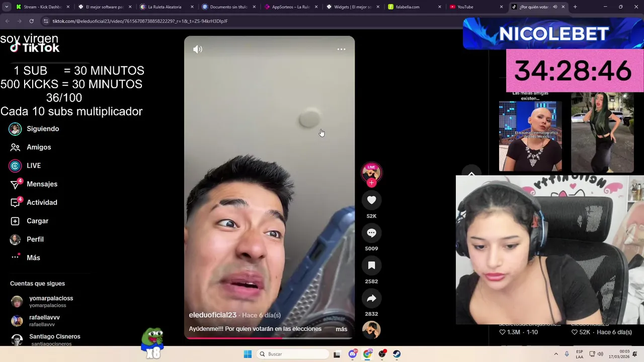Viewport: 644px width, 362px height.
Task: Open Task View on the taskbar
Action: coord(337,354)
